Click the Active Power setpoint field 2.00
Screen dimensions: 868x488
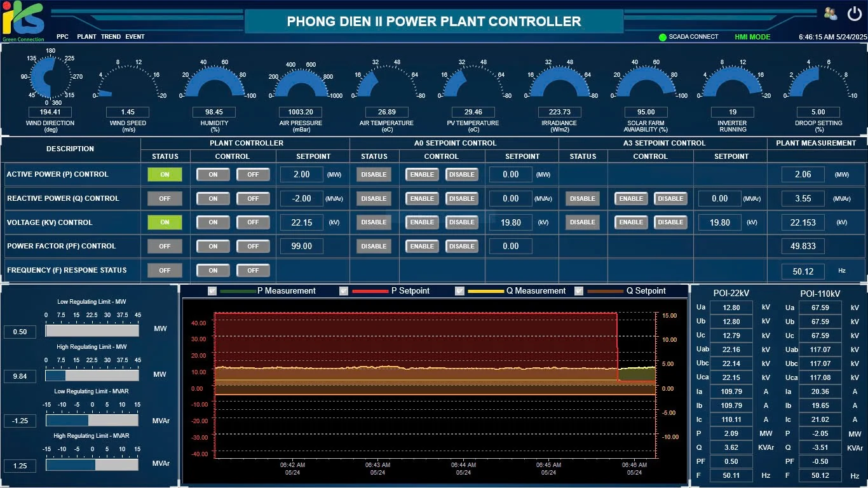pyautogui.click(x=302, y=175)
